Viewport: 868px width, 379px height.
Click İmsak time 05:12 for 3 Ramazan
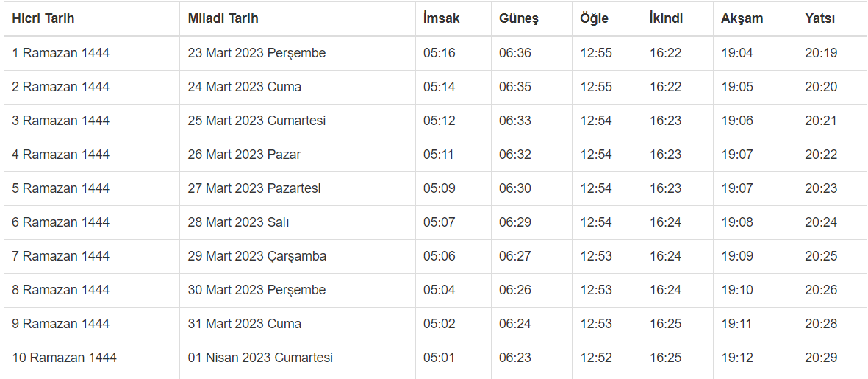pos(440,121)
